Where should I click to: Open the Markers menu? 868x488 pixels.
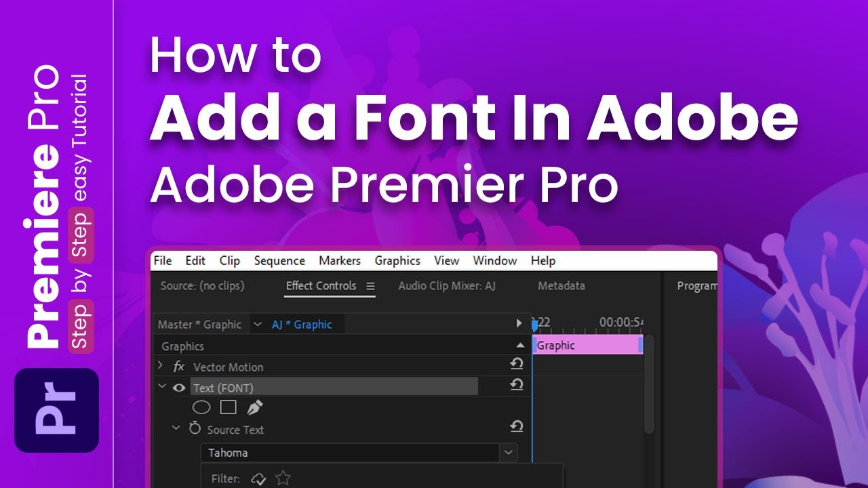tap(340, 261)
